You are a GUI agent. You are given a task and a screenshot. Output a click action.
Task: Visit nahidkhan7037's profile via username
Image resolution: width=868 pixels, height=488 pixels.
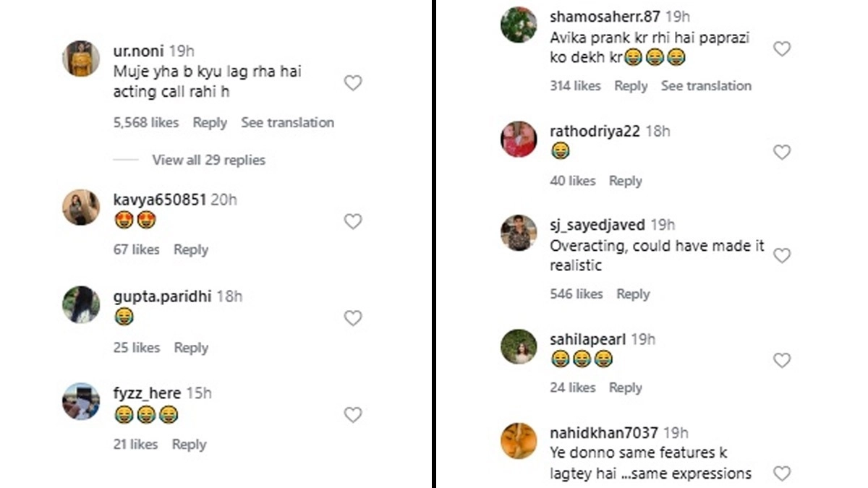click(604, 433)
